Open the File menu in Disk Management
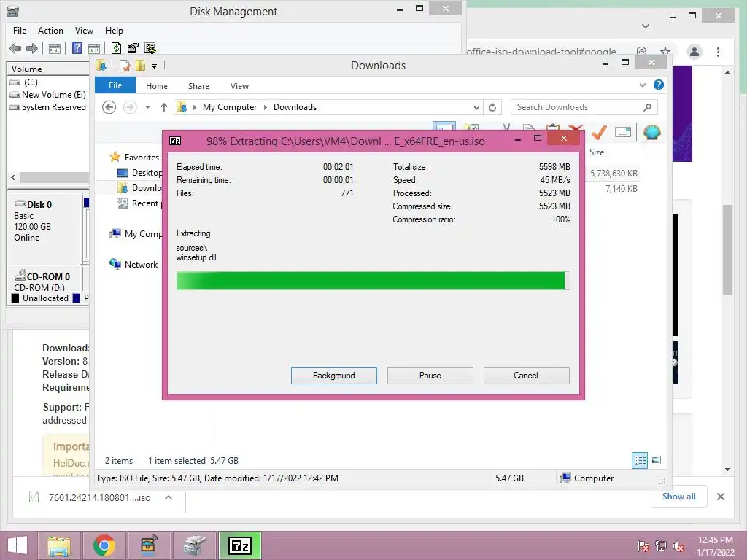The height and width of the screenshot is (560, 747). [x=20, y=31]
